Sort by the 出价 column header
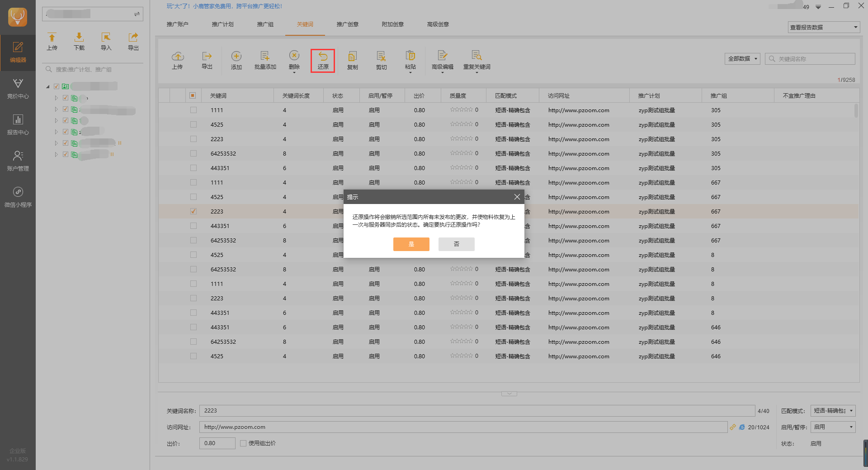 pos(423,96)
